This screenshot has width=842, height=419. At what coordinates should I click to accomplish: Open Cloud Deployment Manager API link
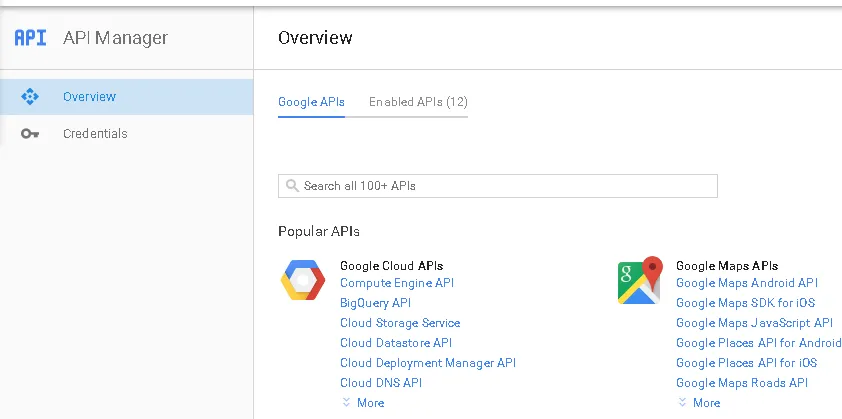(428, 363)
